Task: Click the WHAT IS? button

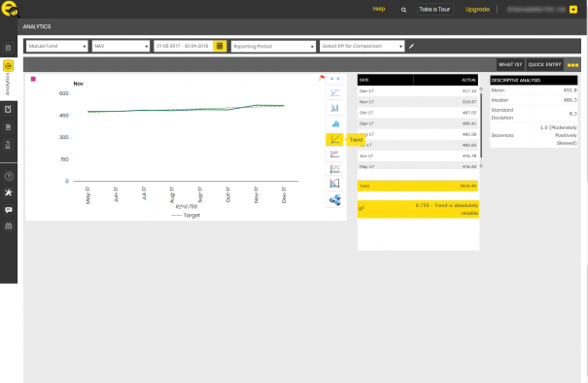Action: [510, 64]
